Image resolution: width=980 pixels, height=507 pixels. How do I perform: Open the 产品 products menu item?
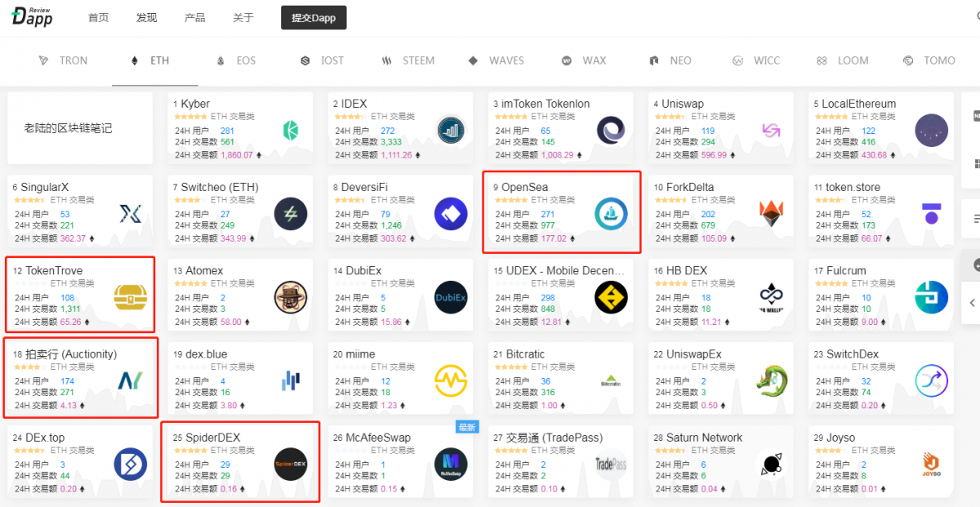click(194, 17)
